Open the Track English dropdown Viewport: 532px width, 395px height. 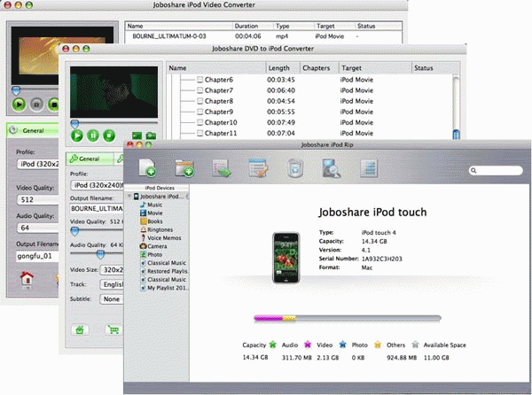(112, 284)
